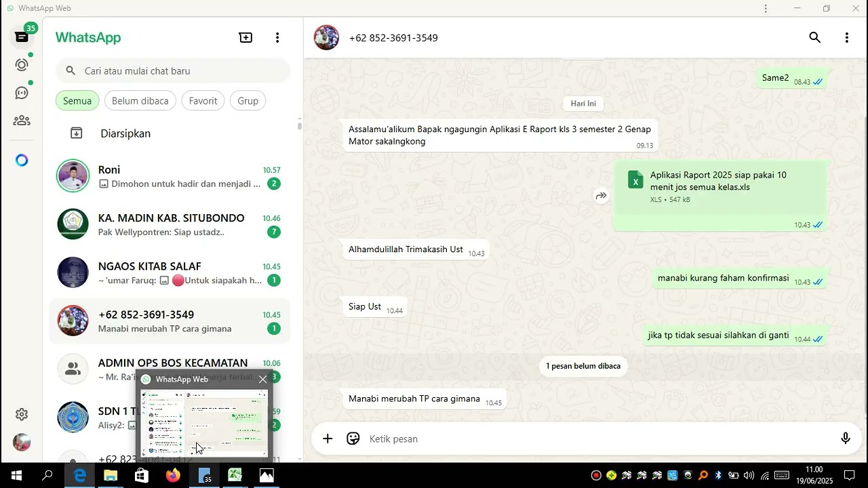
Task: Open your profile picture in the sidebar
Action: (22, 442)
